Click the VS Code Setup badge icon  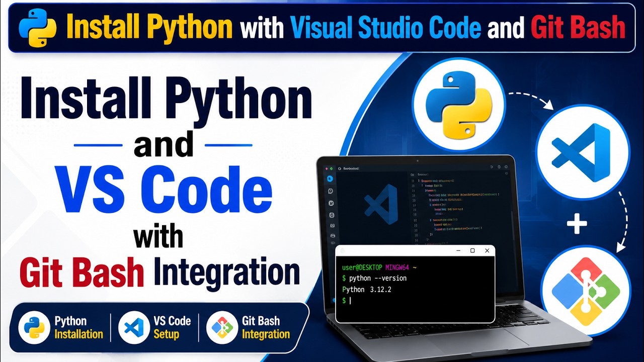134,328
